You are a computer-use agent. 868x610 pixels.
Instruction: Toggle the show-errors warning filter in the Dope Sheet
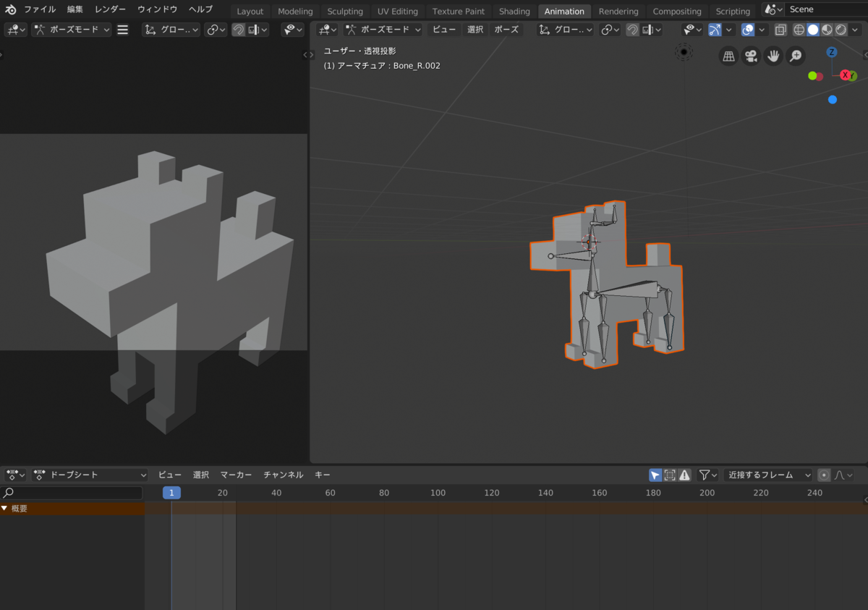click(x=684, y=475)
